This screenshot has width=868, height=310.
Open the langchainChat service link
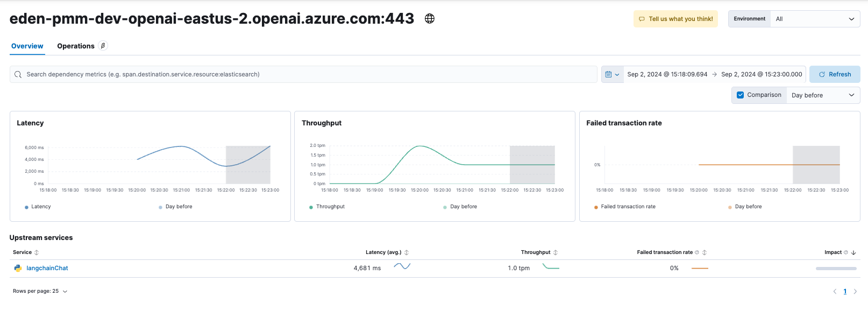click(47, 268)
